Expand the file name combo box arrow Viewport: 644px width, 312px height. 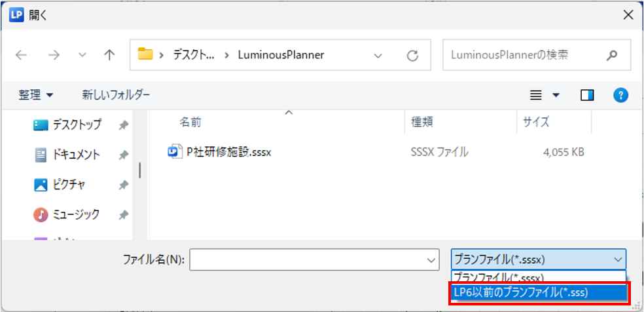coord(431,260)
